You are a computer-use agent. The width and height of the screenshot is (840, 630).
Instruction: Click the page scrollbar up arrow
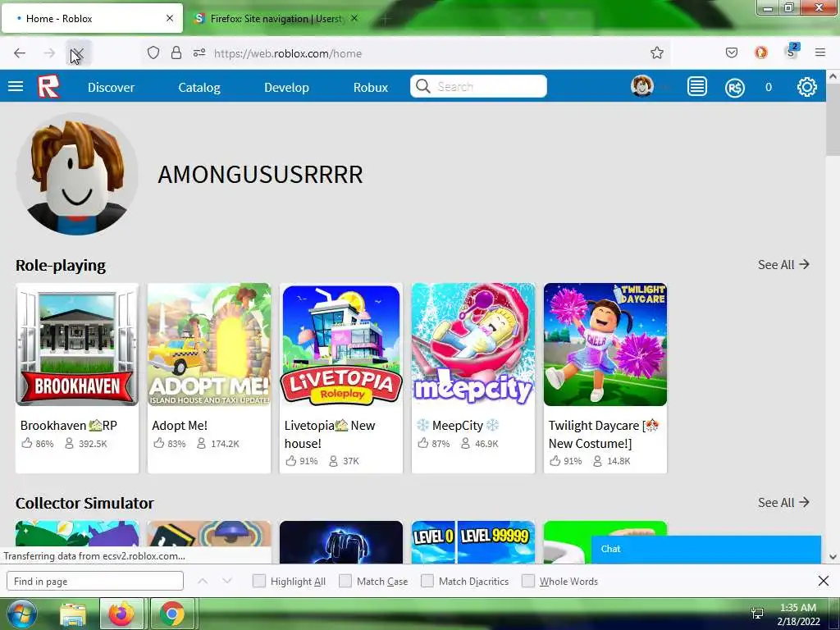[x=833, y=76]
